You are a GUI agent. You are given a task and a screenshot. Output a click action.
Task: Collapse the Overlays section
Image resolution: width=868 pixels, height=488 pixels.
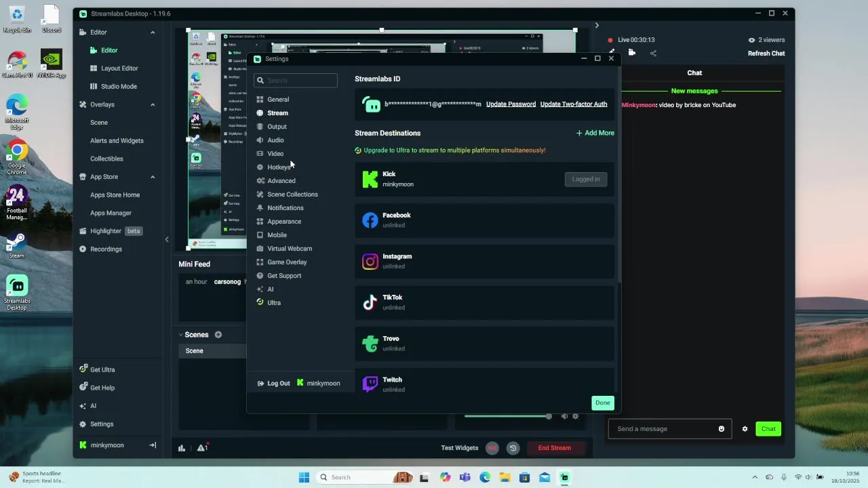[153, 105]
